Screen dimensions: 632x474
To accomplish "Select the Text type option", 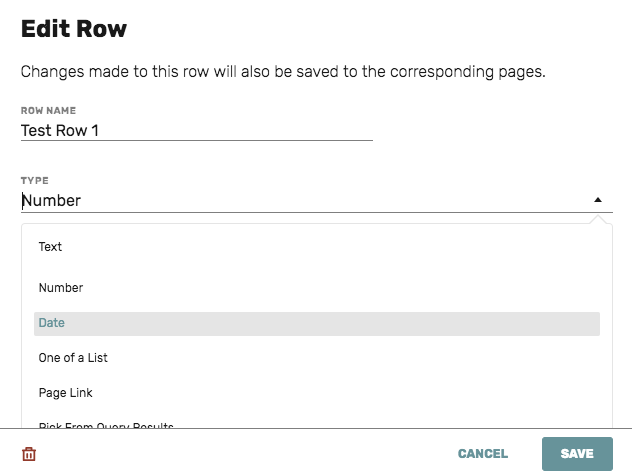I will [x=317, y=247].
